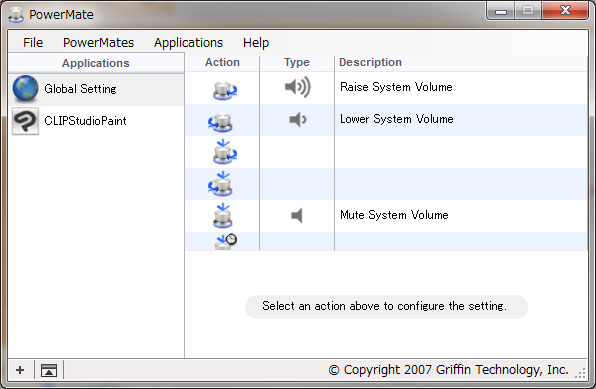Close the PowerMate window
This screenshot has width=596, height=389.
(x=565, y=11)
